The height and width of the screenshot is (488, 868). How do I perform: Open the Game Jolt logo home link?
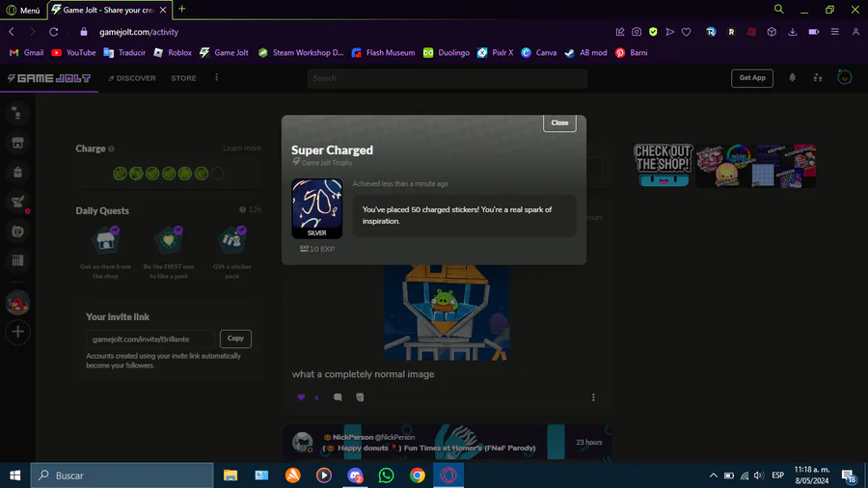[49, 78]
